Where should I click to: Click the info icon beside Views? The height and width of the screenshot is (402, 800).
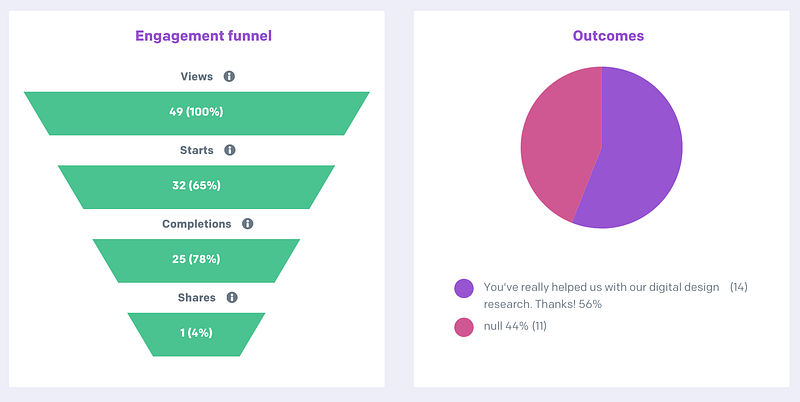pos(229,77)
